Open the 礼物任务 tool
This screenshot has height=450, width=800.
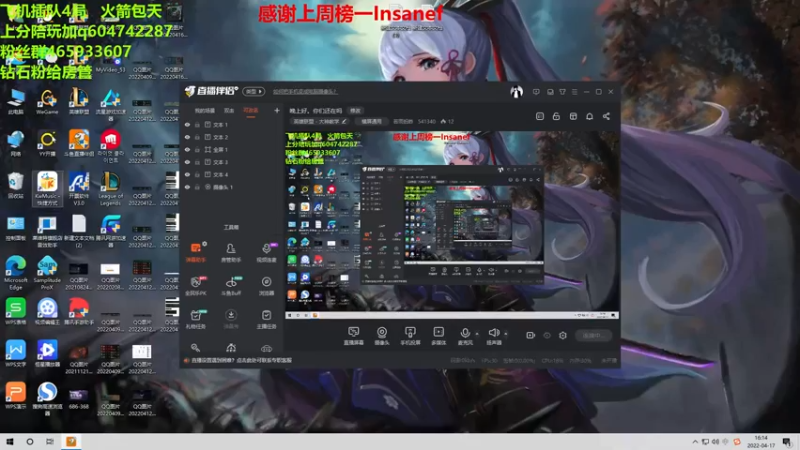(x=195, y=319)
